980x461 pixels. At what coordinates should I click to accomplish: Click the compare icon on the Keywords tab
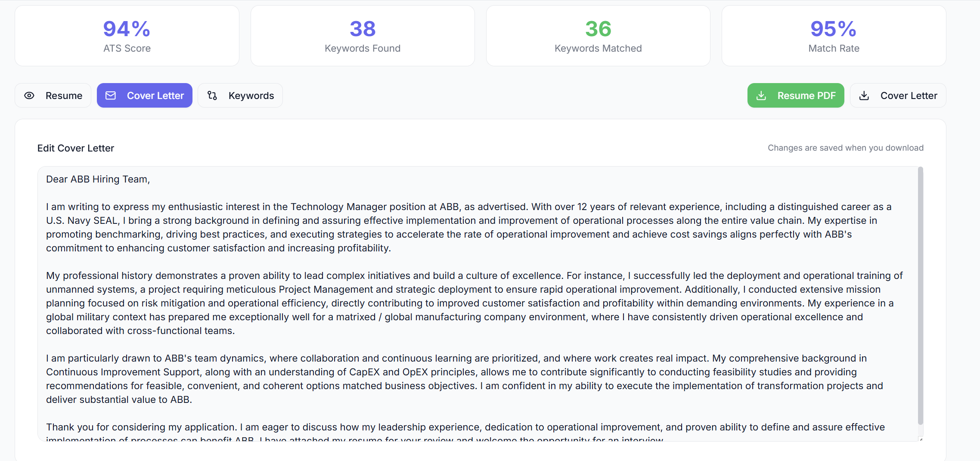[212, 96]
